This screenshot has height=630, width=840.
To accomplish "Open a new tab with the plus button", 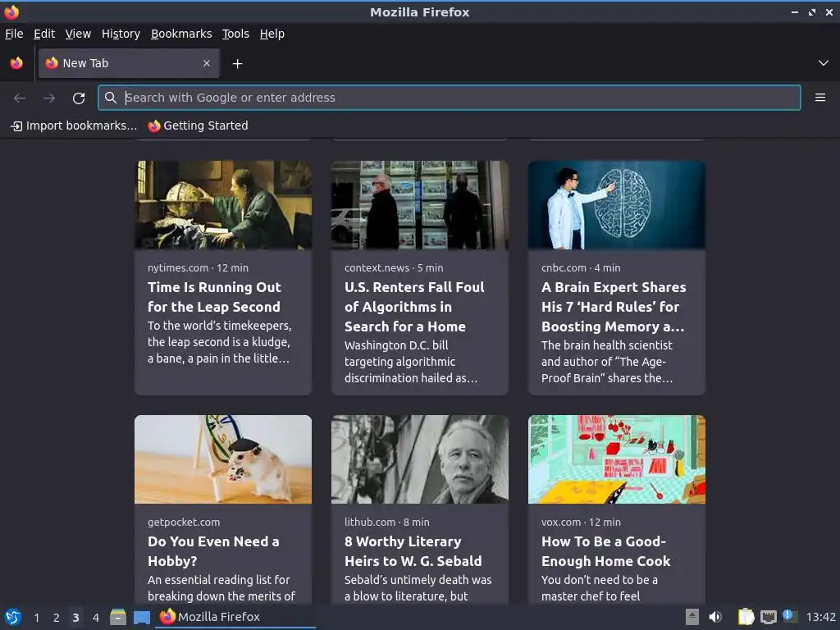I will click(237, 64).
